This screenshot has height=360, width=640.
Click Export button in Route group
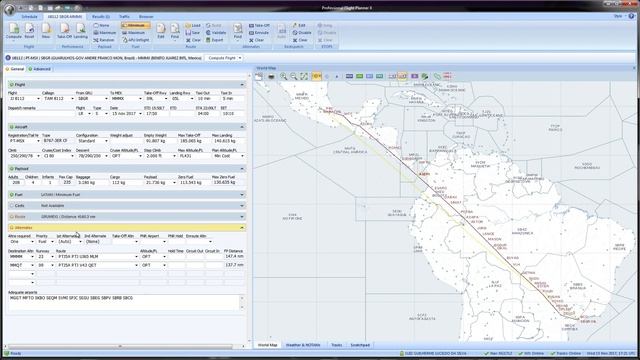215,40
